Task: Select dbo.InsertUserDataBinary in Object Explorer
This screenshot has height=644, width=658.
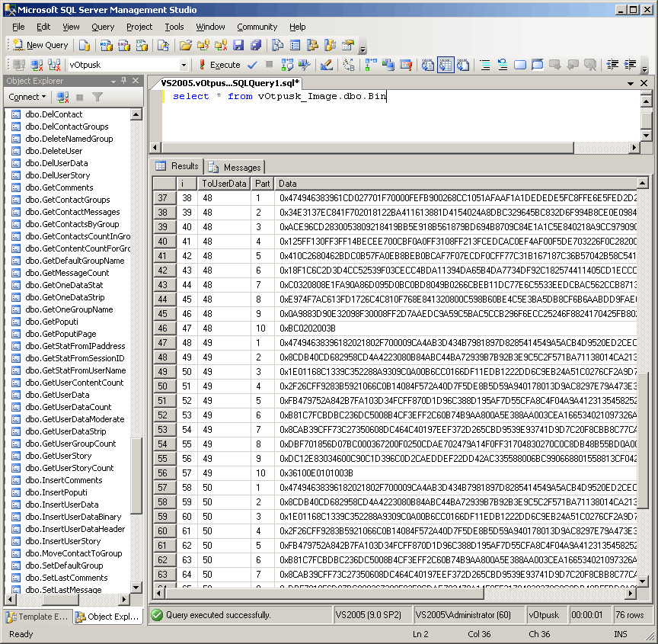Action: (x=73, y=517)
